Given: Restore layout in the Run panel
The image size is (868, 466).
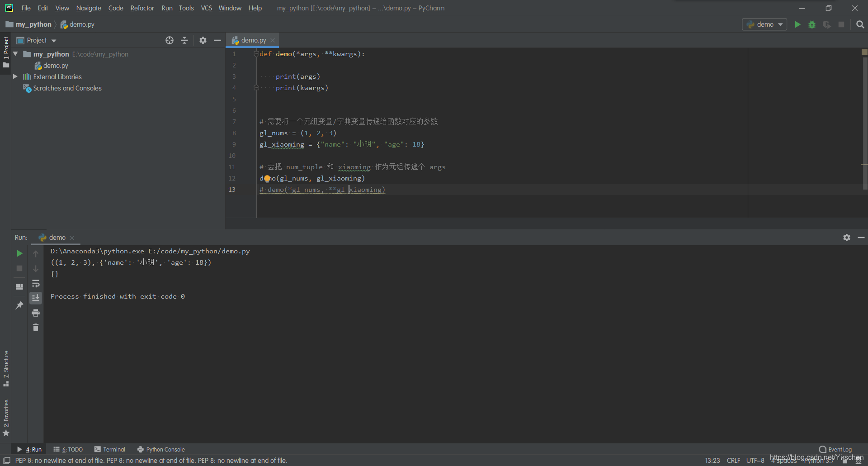Looking at the screenshot, I should (x=19, y=287).
